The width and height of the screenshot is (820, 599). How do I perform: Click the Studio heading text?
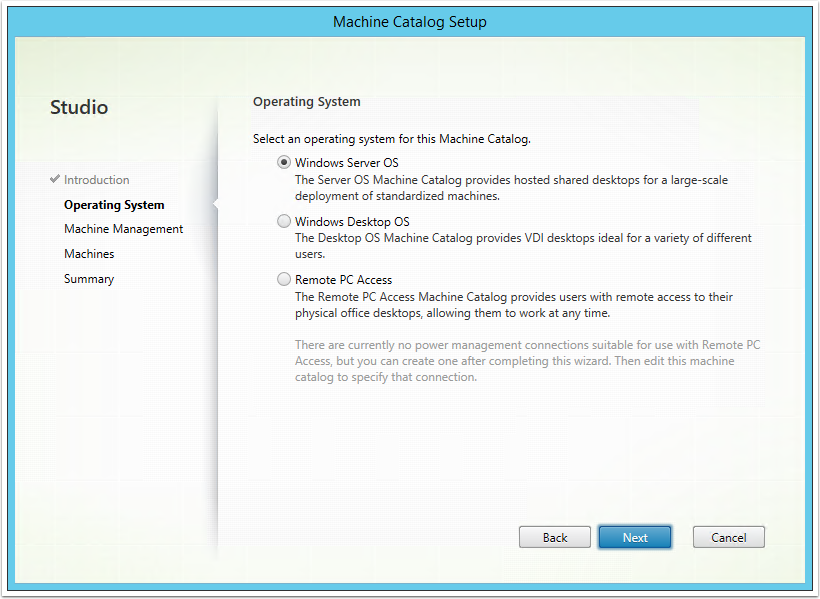(79, 107)
